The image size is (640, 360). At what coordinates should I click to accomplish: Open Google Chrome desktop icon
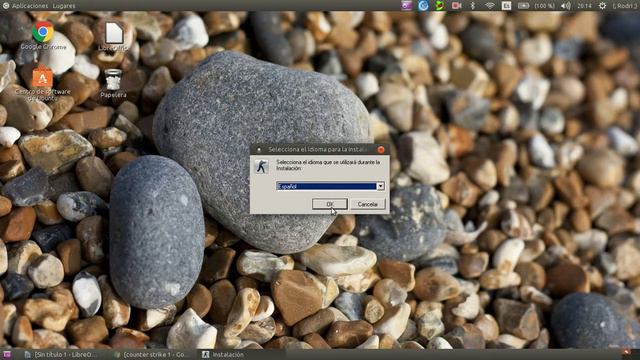[43, 33]
